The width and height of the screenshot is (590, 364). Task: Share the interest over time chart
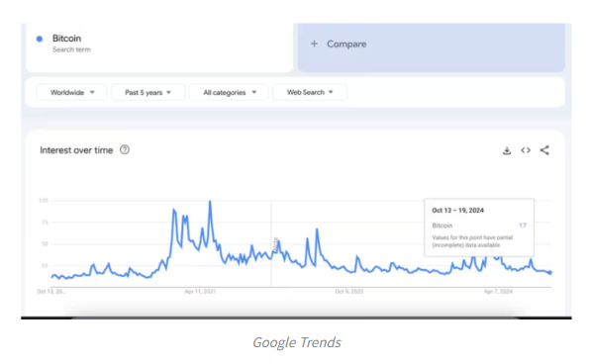click(x=544, y=150)
